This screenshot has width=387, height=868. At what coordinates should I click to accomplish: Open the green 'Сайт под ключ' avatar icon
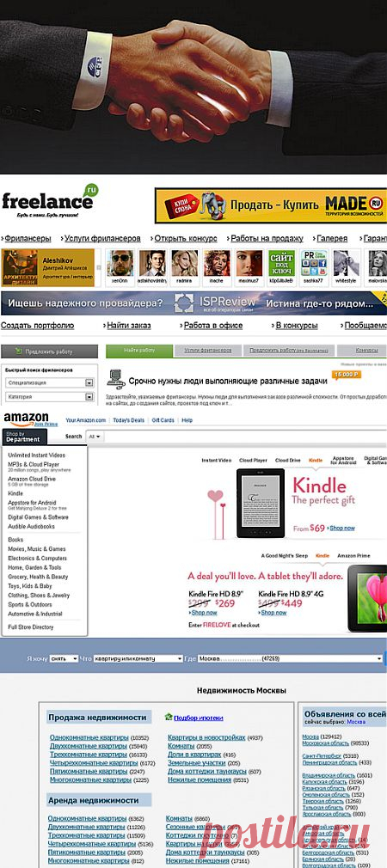pyautogui.click(x=281, y=264)
